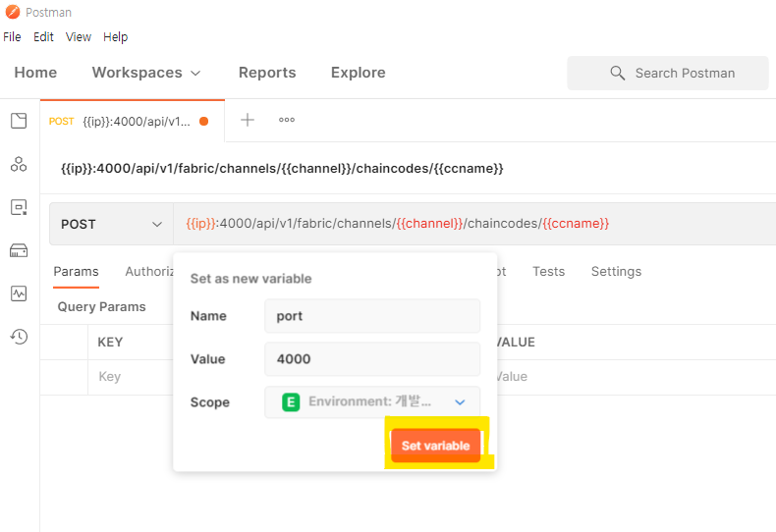Switch to the Settings tab

pyautogui.click(x=616, y=272)
